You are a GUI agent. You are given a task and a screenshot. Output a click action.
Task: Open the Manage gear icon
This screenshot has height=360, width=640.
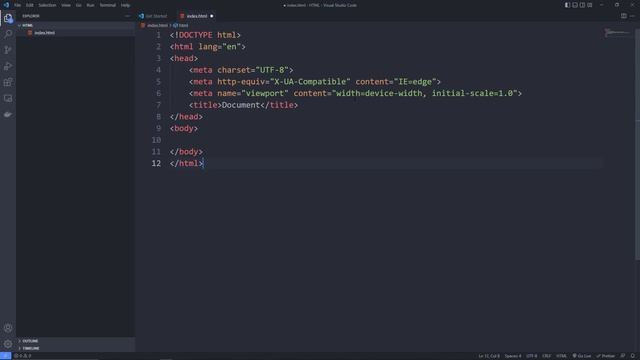click(8, 344)
